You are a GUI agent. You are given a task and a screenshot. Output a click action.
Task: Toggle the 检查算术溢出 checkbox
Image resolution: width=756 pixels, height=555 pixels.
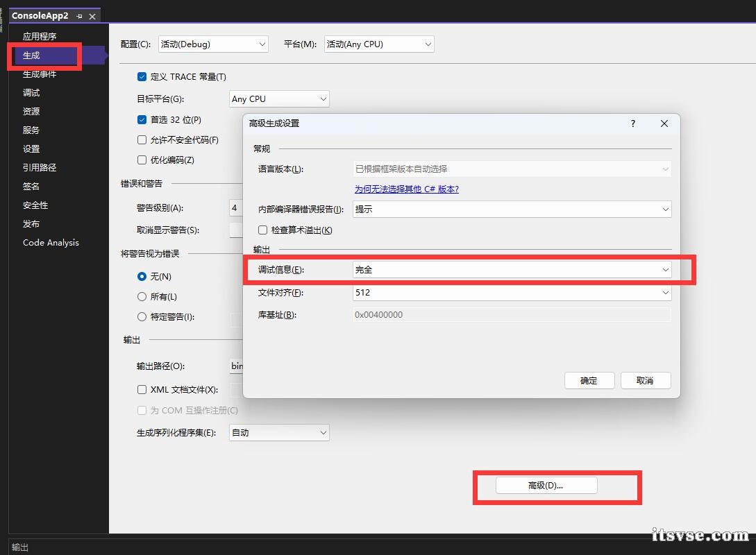click(263, 230)
